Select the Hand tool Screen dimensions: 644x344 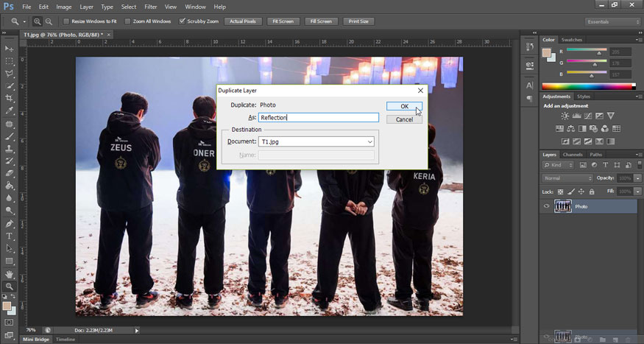(x=10, y=274)
